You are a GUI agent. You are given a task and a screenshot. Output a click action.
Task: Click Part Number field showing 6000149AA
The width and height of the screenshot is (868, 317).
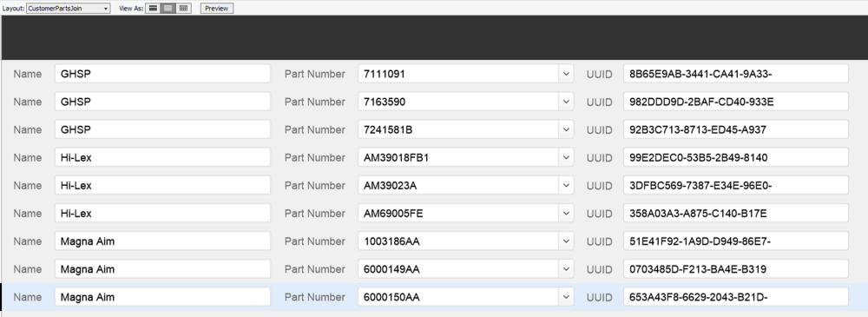pos(458,268)
